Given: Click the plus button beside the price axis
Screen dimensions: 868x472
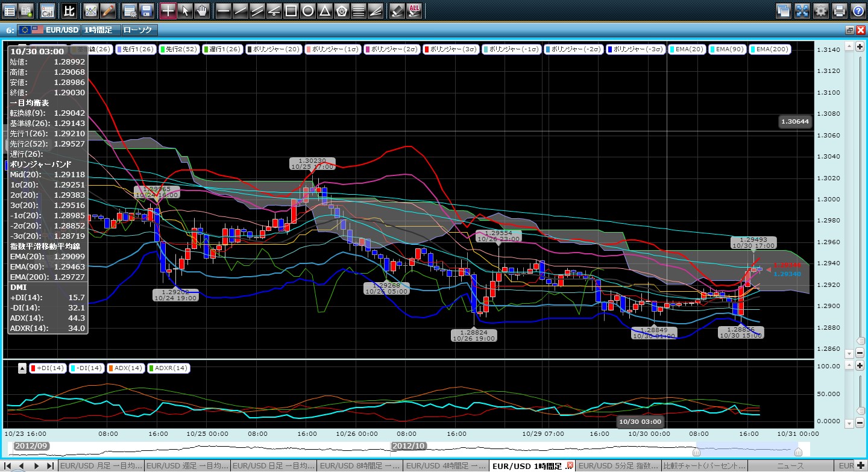Looking at the screenshot, I should tap(860, 46).
